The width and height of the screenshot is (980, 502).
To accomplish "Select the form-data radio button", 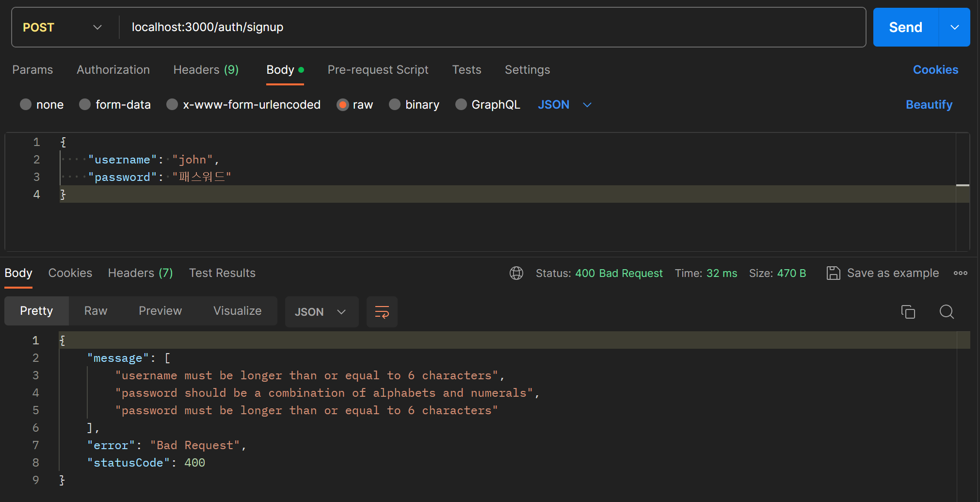I will click(x=85, y=105).
